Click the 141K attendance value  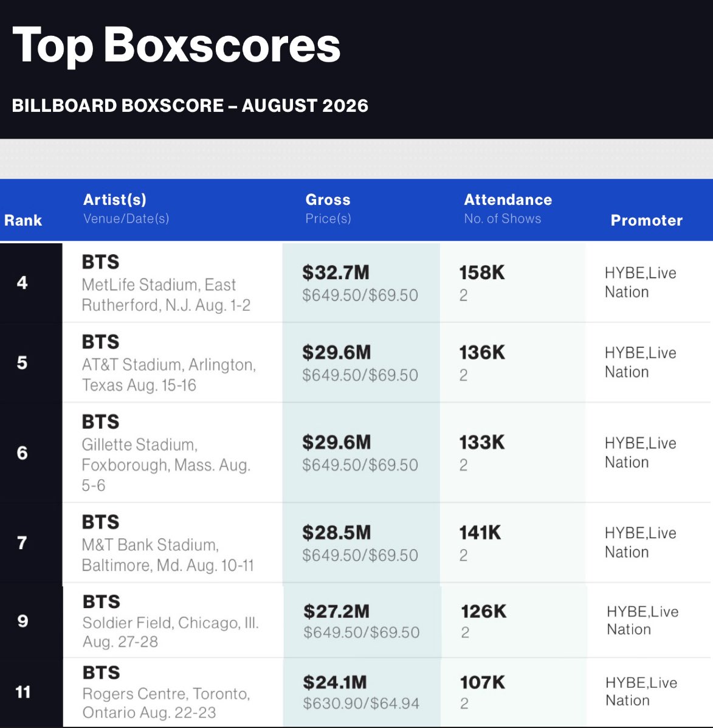coord(480,533)
